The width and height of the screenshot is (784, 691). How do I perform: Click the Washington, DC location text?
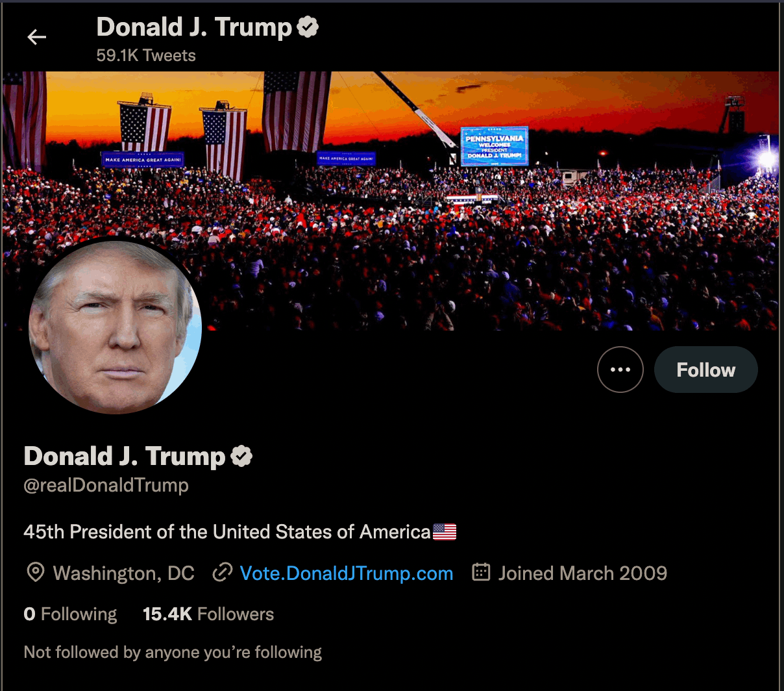(123, 573)
